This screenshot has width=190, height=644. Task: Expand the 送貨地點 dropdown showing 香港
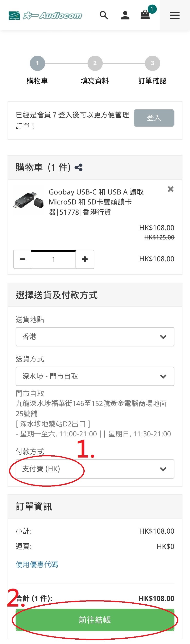95,337
